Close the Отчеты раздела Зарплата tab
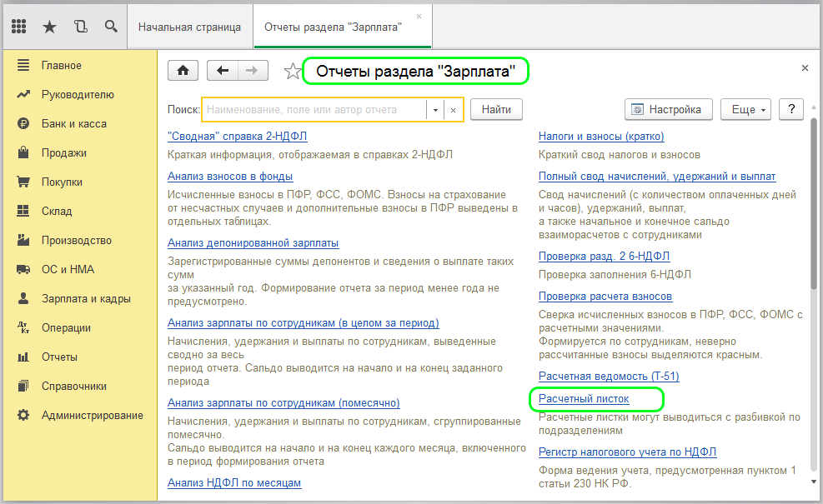The image size is (823, 504). pos(419,17)
